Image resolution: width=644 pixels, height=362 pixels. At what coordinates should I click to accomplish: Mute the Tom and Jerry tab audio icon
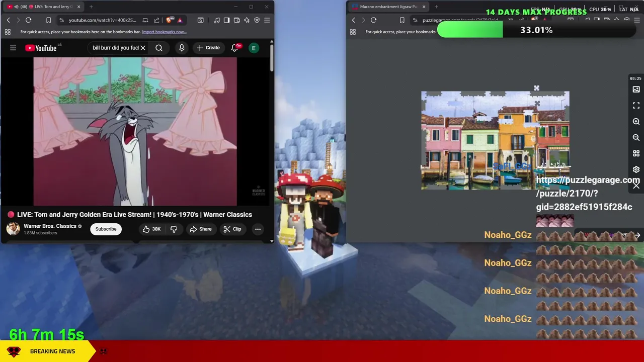click(x=17, y=7)
